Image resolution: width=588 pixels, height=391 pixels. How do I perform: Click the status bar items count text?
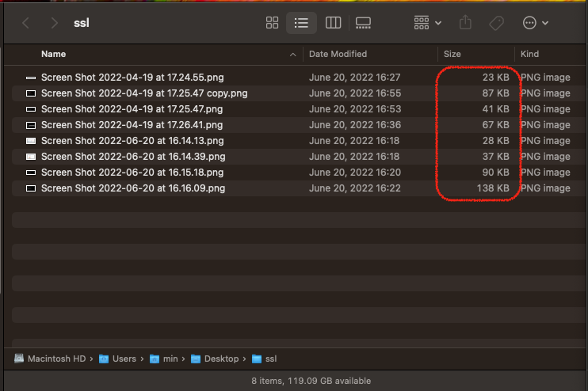(x=311, y=381)
